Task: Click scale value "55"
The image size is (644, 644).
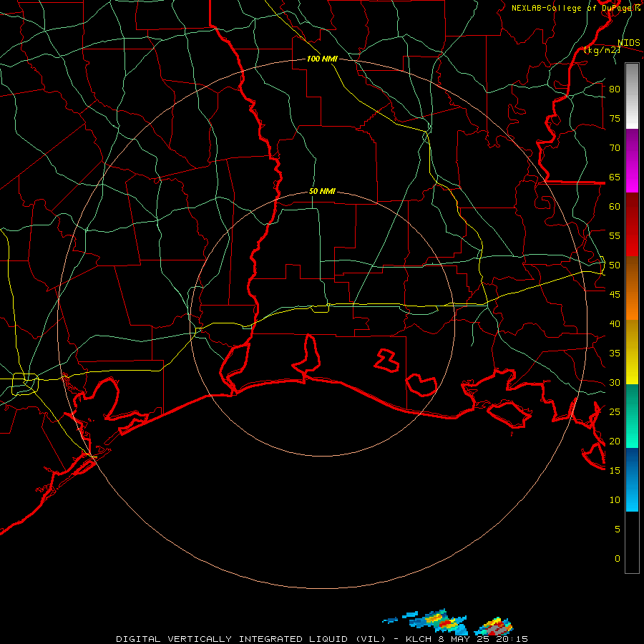Action: click(x=615, y=235)
